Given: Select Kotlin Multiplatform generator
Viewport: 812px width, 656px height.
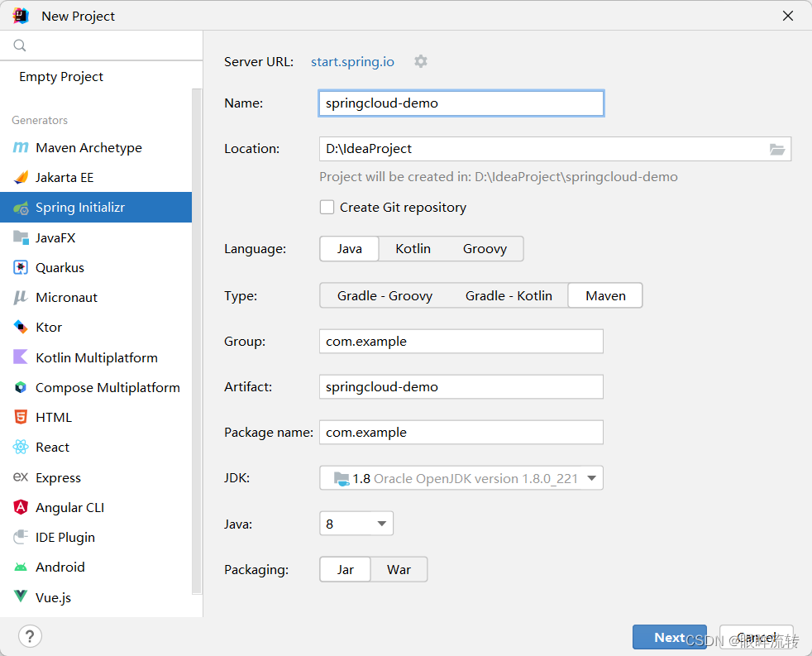Looking at the screenshot, I should pyautogui.click(x=96, y=357).
